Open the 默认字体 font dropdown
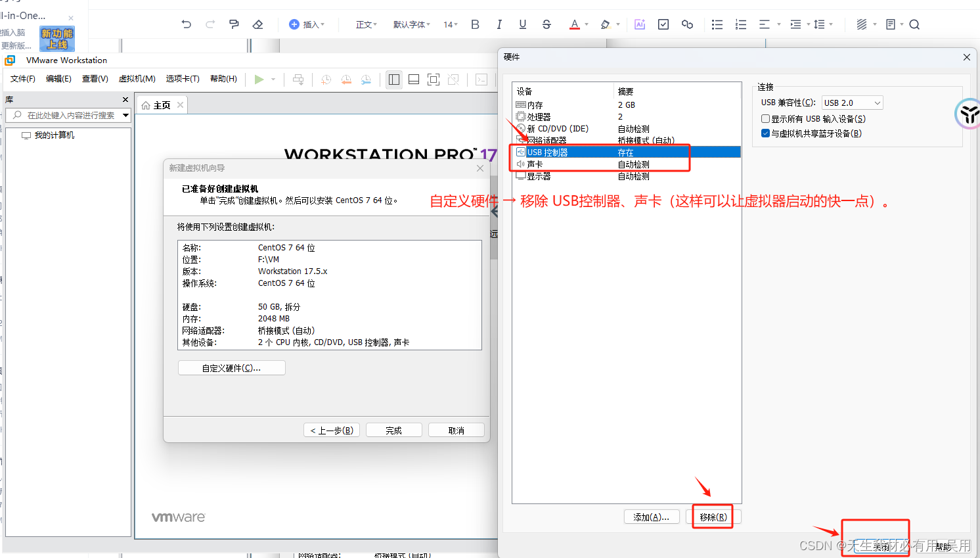The image size is (980, 558). (x=412, y=24)
